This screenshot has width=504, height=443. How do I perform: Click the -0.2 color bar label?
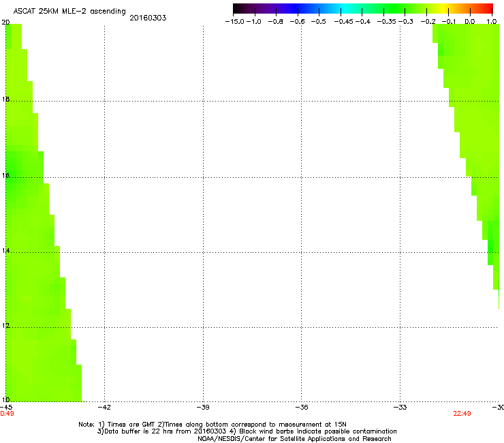coord(428,22)
